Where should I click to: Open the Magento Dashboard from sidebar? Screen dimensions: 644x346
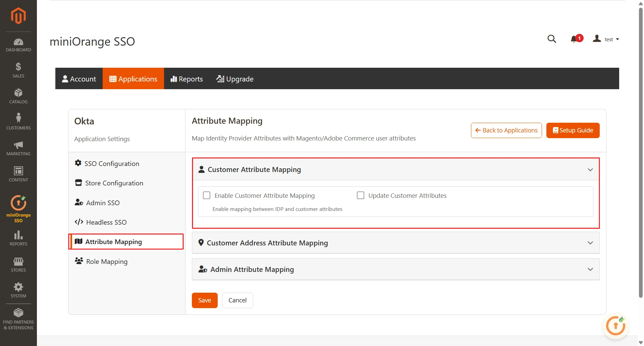coord(18,45)
